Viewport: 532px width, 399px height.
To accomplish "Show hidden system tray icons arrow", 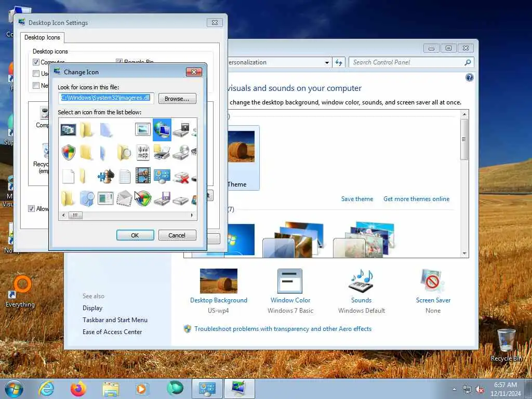I will (x=454, y=389).
